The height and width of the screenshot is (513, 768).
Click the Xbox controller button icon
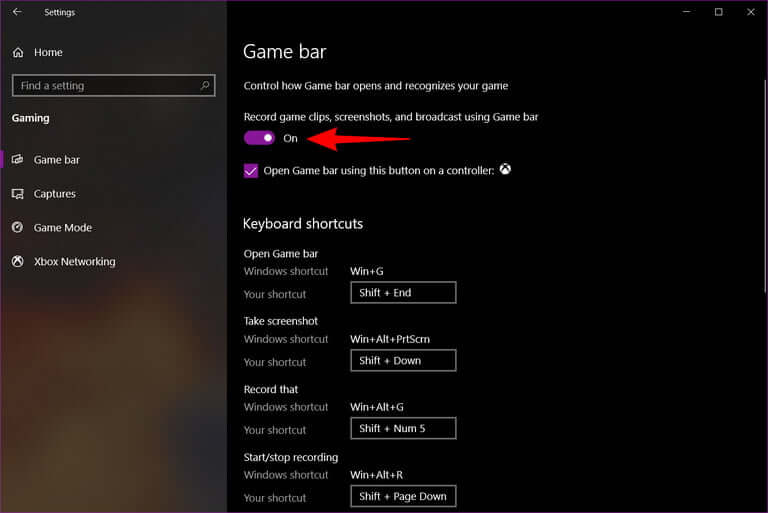tap(505, 170)
